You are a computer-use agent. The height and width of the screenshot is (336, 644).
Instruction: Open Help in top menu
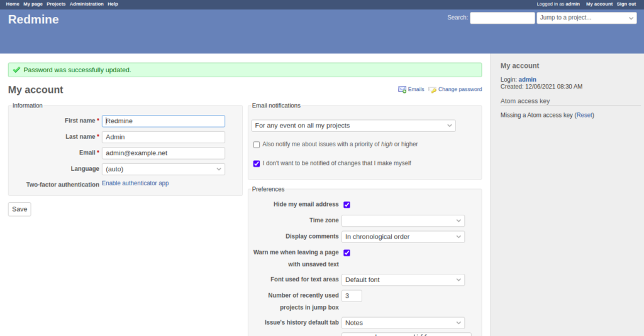click(x=113, y=4)
